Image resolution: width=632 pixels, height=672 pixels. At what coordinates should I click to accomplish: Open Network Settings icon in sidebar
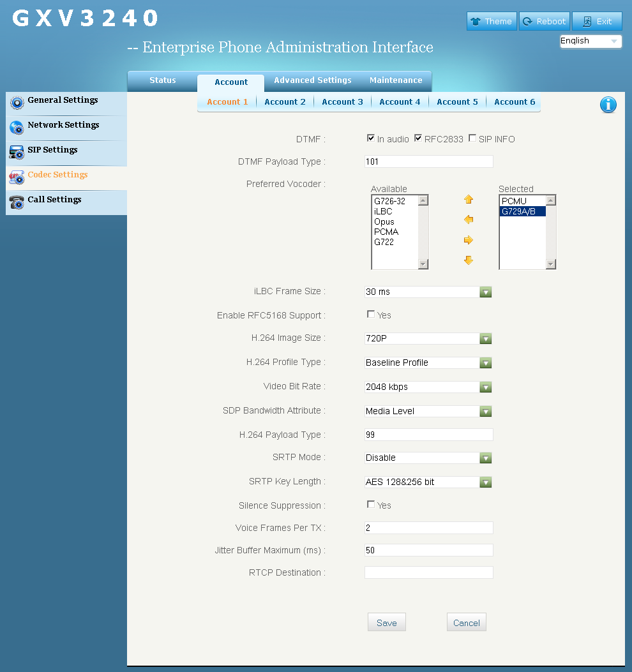(x=17, y=127)
